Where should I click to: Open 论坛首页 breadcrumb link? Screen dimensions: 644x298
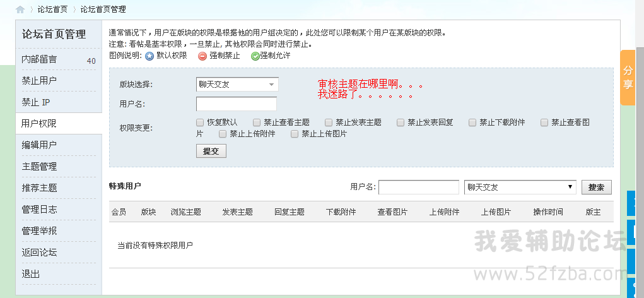pos(52,9)
